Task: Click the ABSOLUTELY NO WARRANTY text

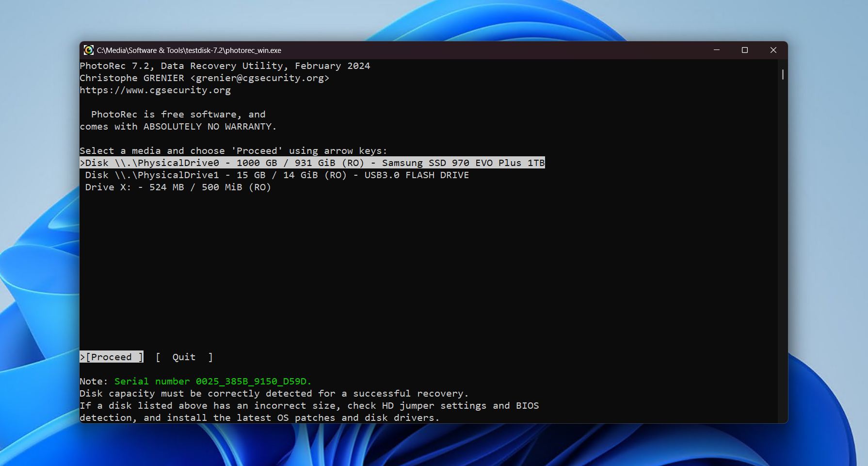Action: pyautogui.click(x=209, y=127)
